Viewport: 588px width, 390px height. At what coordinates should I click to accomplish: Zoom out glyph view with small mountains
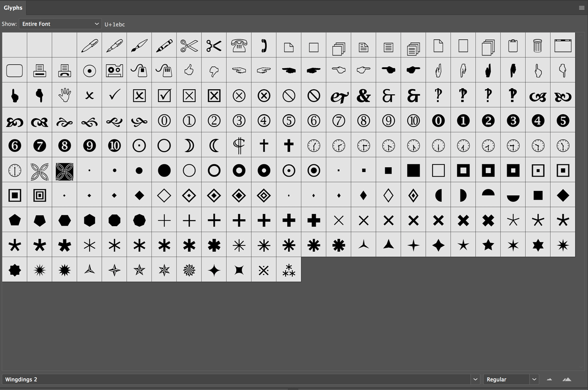(x=549, y=380)
